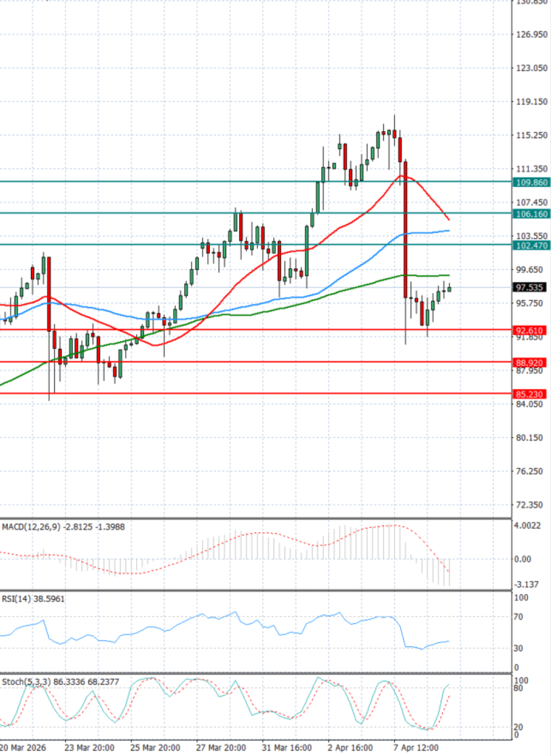This screenshot has width=551, height=756.
Task: Select the 85.230 support level label
Action: [530, 394]
